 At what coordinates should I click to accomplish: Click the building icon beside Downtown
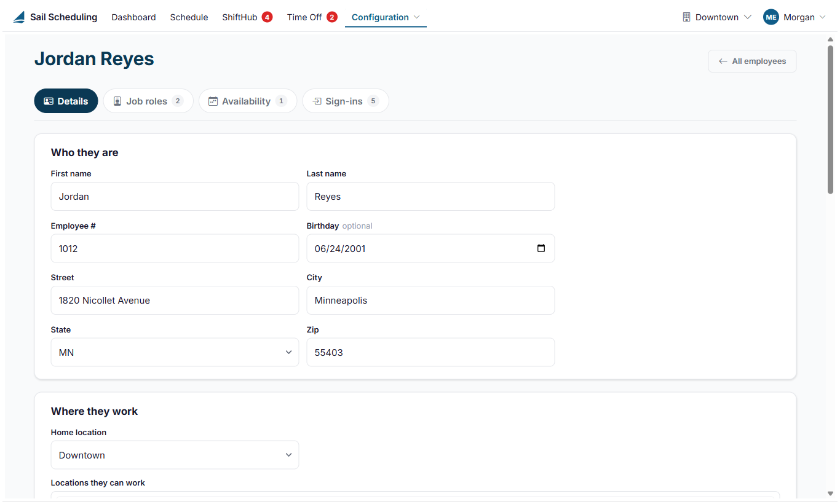[x=687, y=17]
